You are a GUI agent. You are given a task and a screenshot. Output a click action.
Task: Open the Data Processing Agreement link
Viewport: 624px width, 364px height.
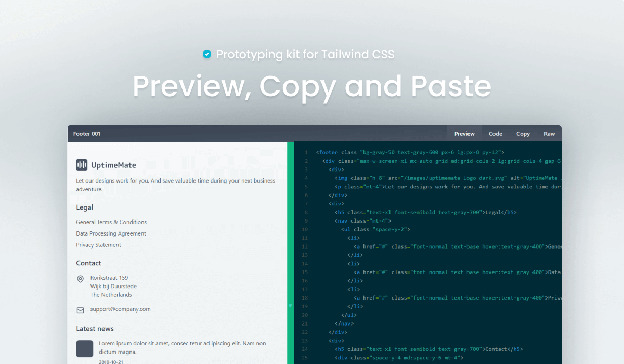click(x=110, y=233)
